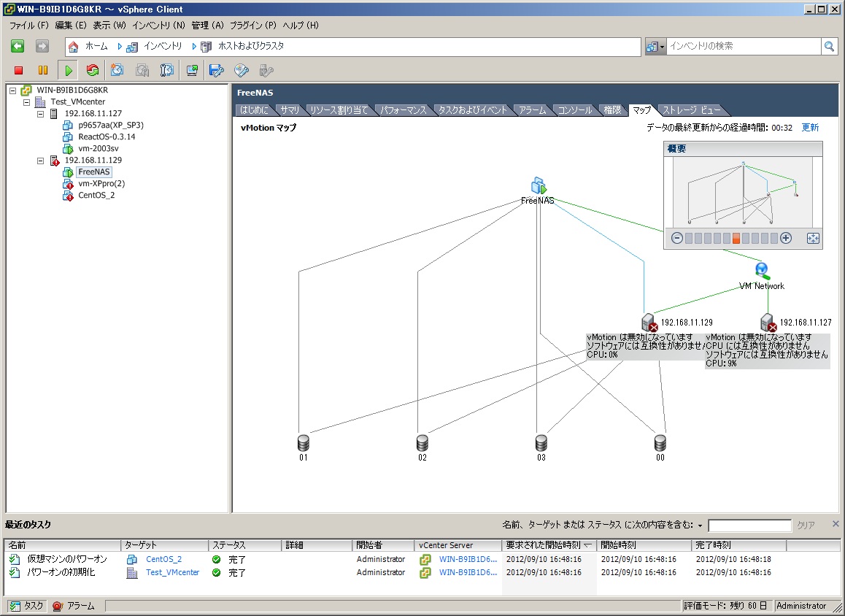The height and width of the screenshot is (616, 845).
Task: Click the CD/DVD drive connection icon
Action: 242,70
